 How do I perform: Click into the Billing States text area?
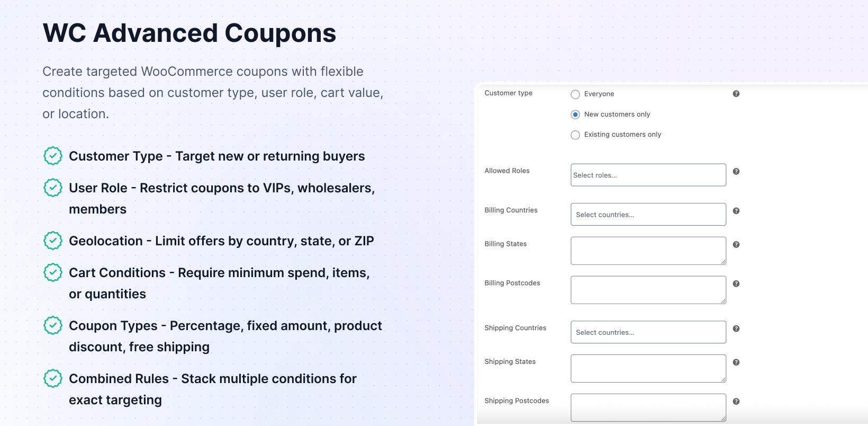[648, 251]
